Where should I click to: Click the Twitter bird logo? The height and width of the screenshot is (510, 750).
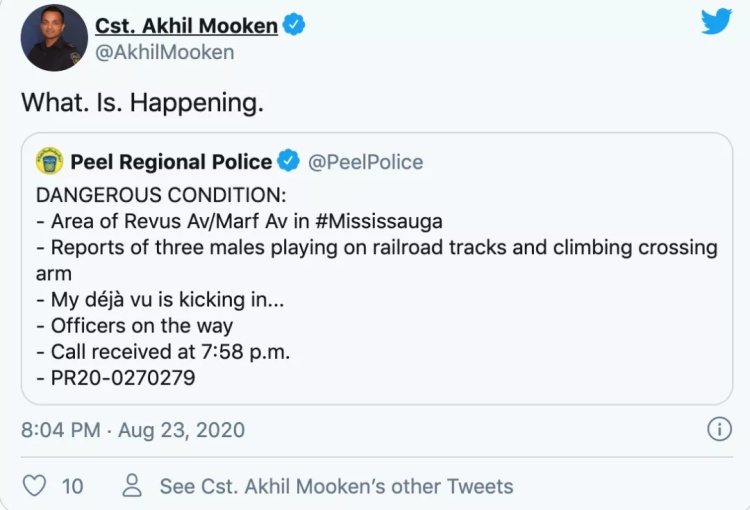pos(716,22)
